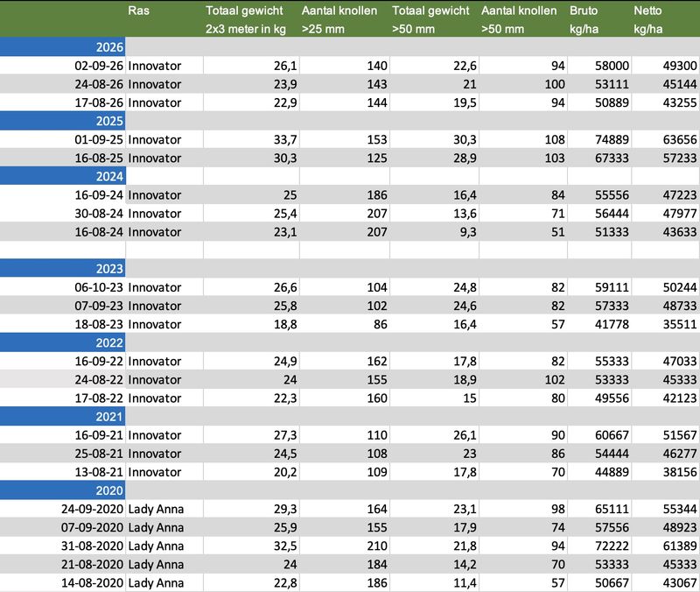This screenshot has height=592, width=700.
Task: Click the Netto value 38156
Action: pos(680,472)
